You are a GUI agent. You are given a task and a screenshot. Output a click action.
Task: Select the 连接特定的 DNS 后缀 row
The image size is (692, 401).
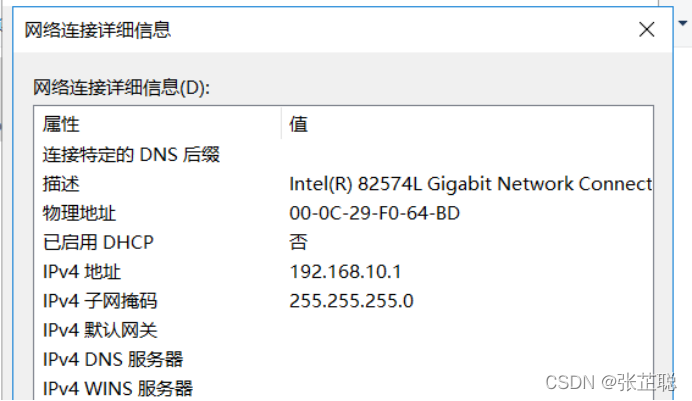pyautogui.click(x=131, y=155)
